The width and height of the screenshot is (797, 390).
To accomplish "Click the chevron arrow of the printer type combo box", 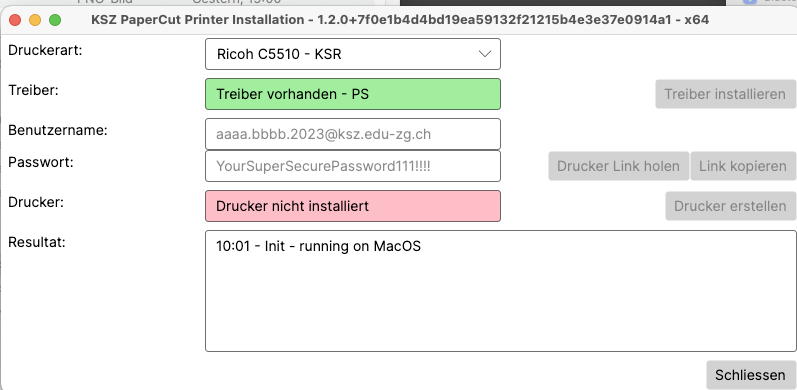I will pos(484,54).
